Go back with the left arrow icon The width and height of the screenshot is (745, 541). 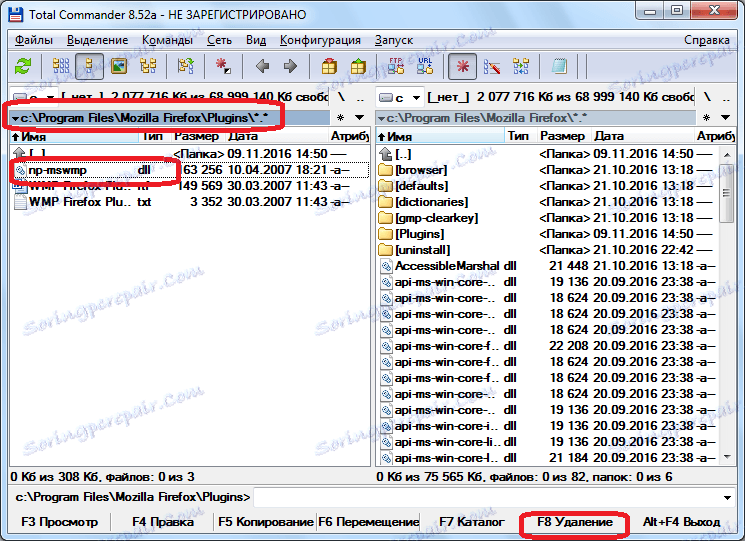262,66
